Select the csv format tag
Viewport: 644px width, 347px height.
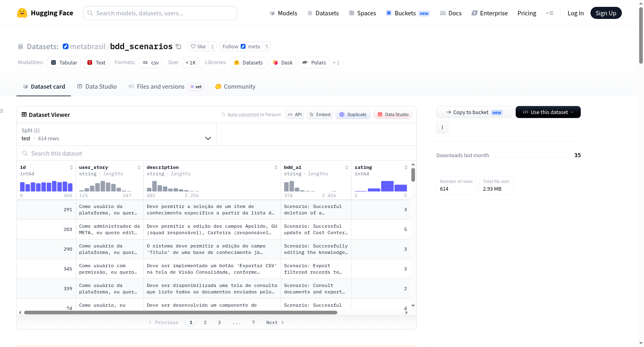pos(151,62)
